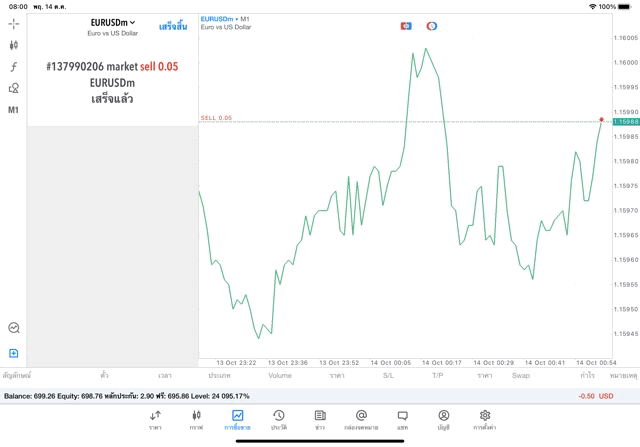Open the กล่องจดหมาย (Mailbox) tab
The height and width of the screenshot is (447, 640).
[x=361, y=420]
